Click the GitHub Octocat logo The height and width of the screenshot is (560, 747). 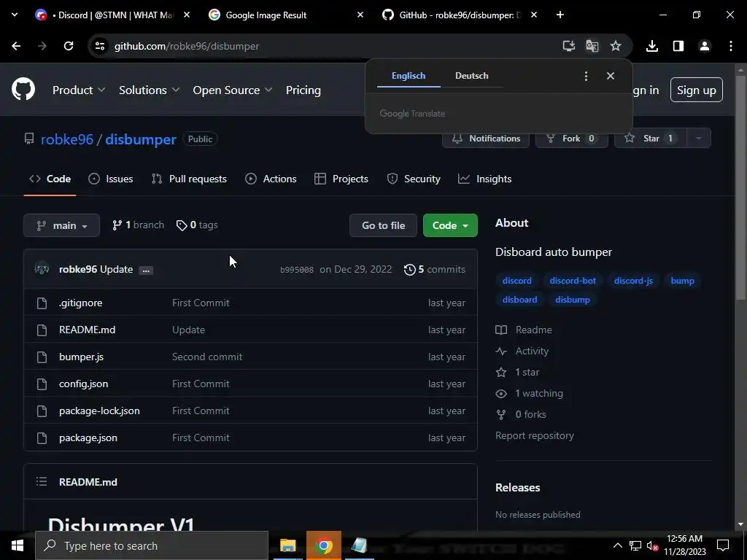23,90
